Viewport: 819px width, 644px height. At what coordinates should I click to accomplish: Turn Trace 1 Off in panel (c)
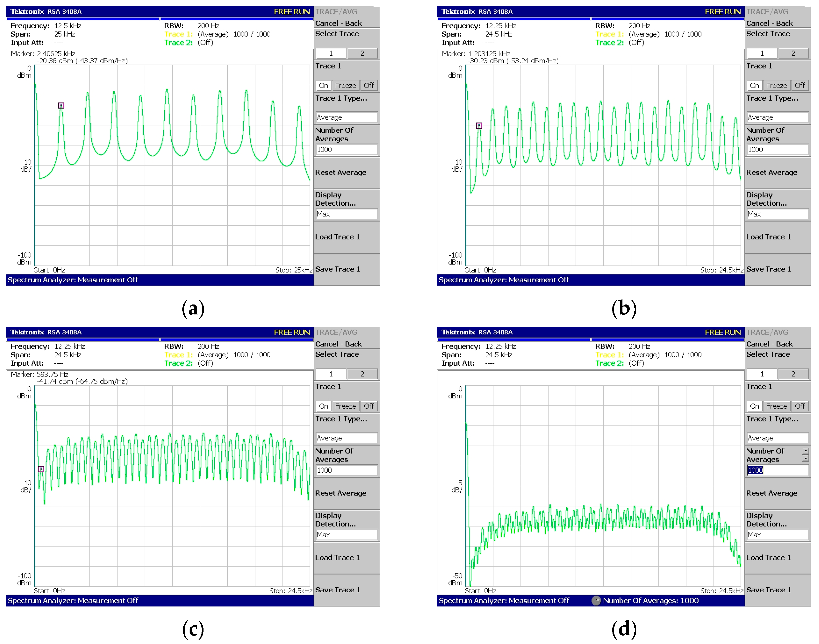(x=369, y=406)
